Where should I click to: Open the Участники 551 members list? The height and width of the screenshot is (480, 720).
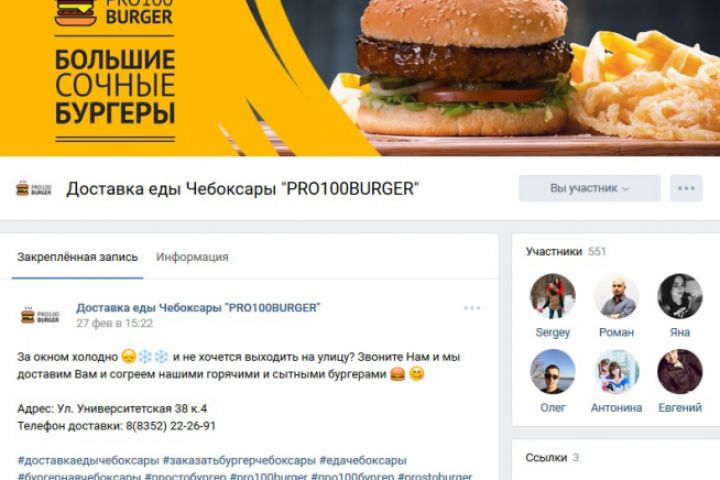pos(566,251)
